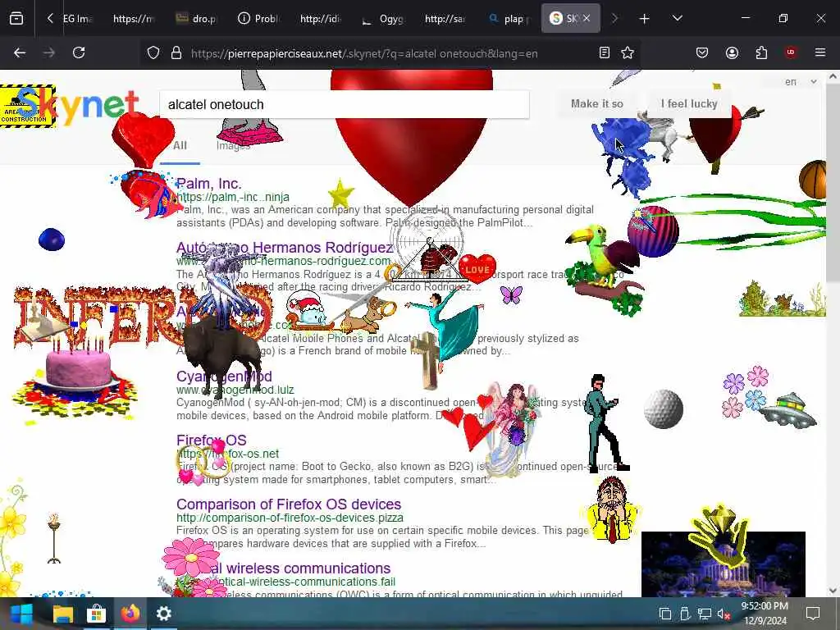The height and width of the screenshot is (630, 840).
Task: Open the Firefox account icon
Action: [732, 52]
